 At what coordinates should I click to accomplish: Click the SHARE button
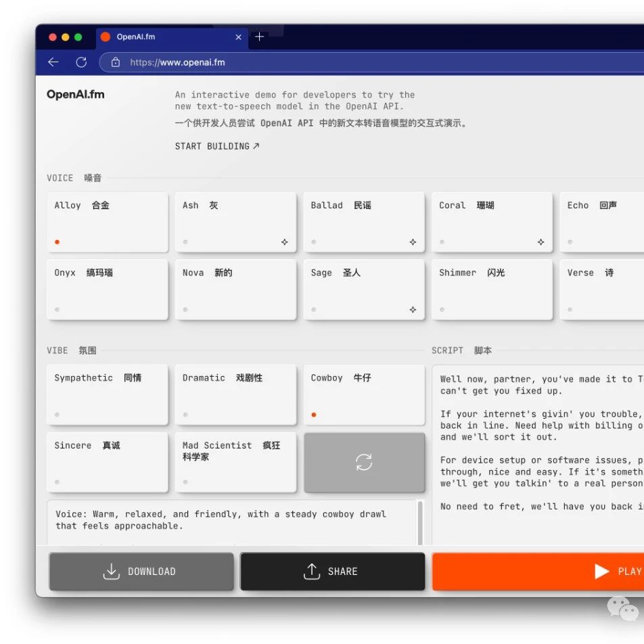click(333, 572)
